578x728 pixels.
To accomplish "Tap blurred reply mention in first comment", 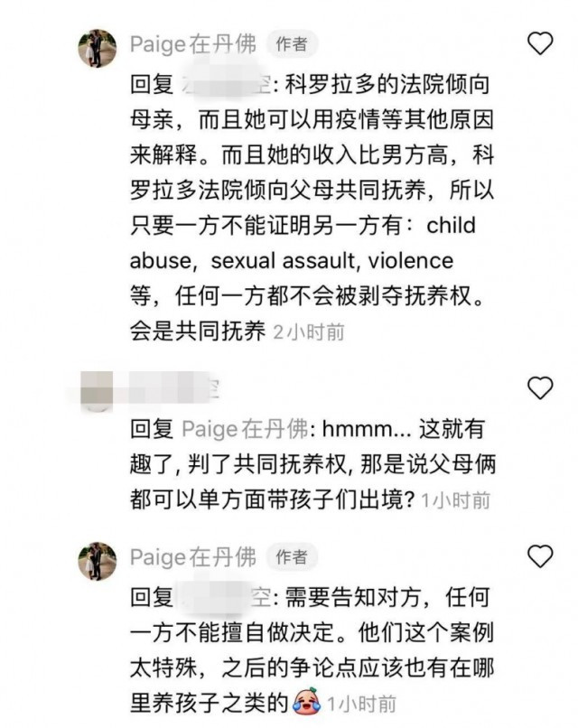I will [225, 85].
